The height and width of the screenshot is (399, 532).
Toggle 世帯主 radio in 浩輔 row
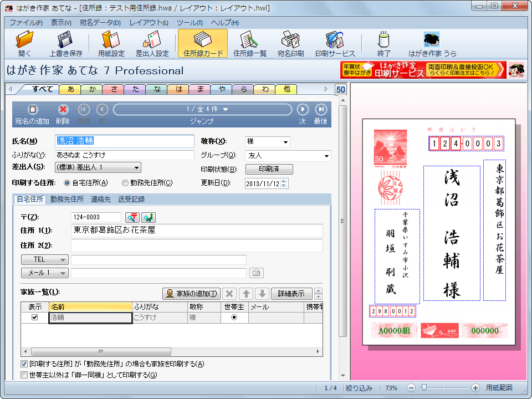pos(234,318)
